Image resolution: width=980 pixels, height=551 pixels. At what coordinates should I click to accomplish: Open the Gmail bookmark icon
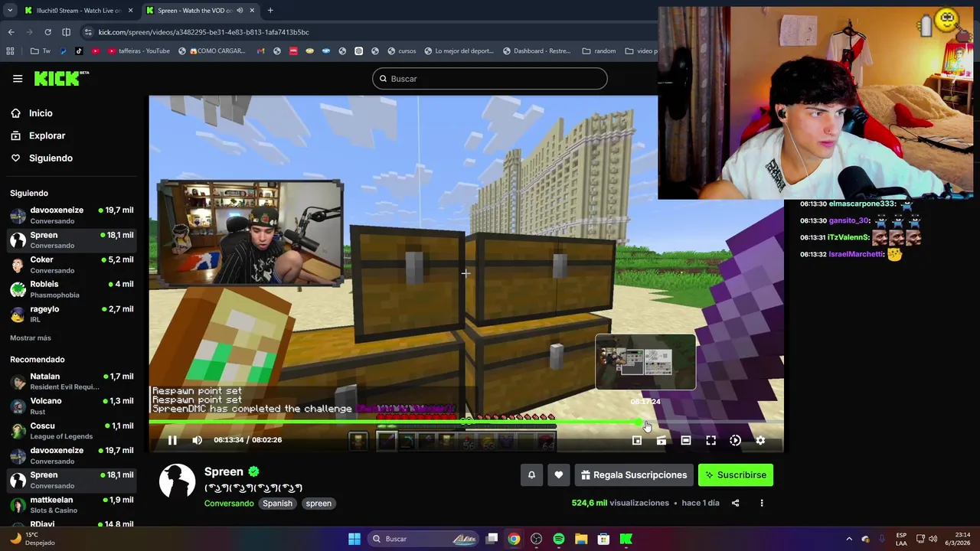[x=261, y=51]
